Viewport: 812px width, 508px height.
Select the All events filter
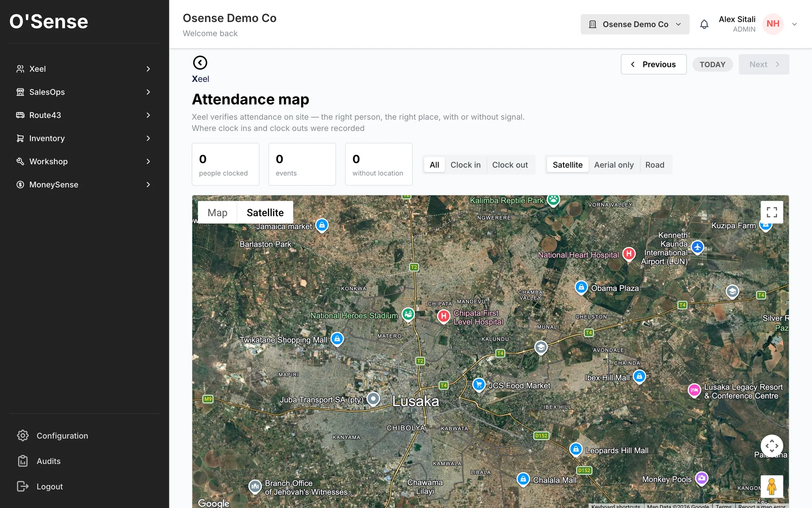coord(434,165)
